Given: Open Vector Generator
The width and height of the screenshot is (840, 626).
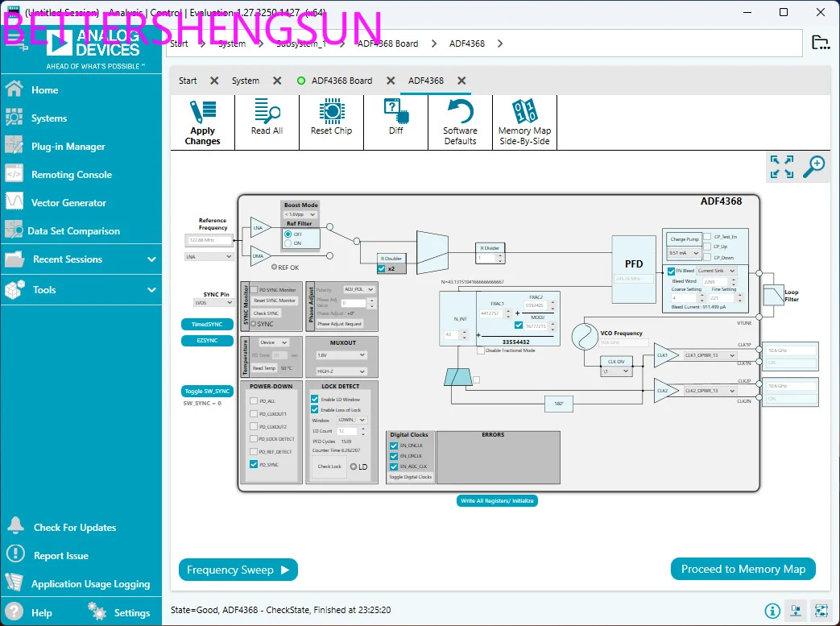Looking at the screenshot, I should coord(68,202).
